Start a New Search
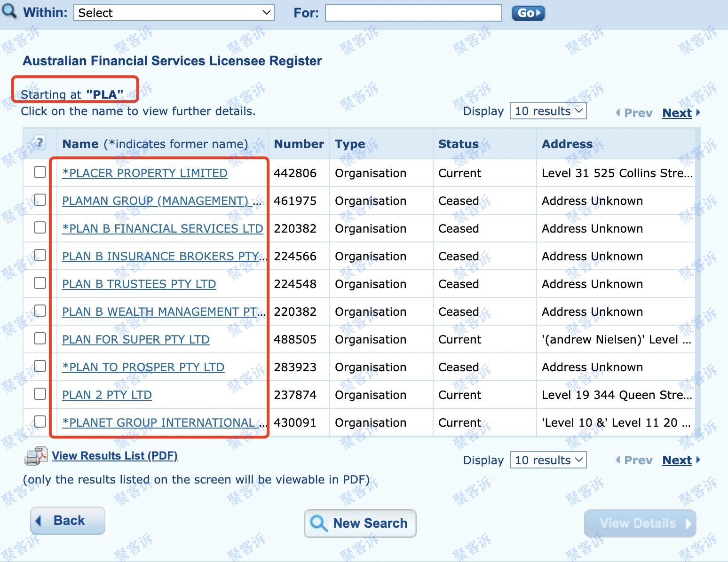 click(360, 523)
